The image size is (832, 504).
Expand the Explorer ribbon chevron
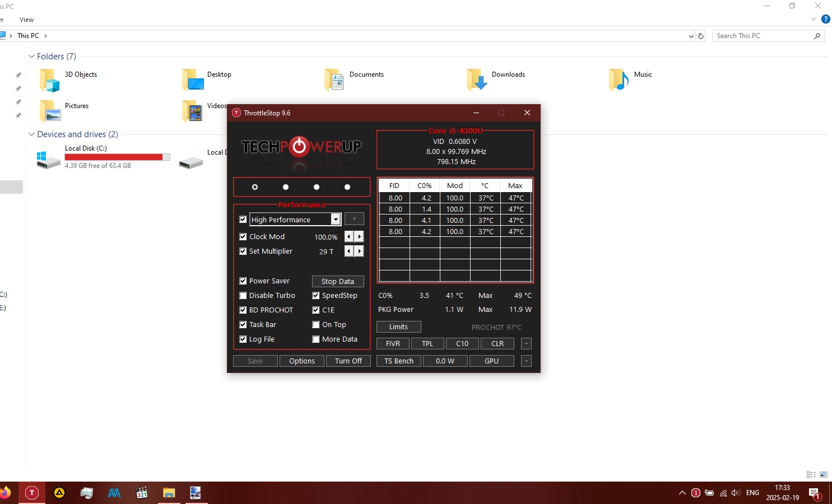click(814, 19)
